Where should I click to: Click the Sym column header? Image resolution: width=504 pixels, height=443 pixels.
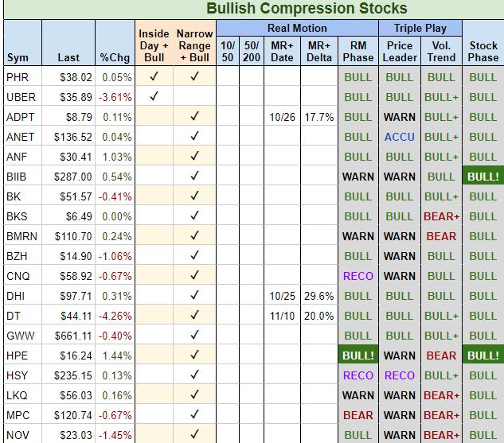pos(18,57)
